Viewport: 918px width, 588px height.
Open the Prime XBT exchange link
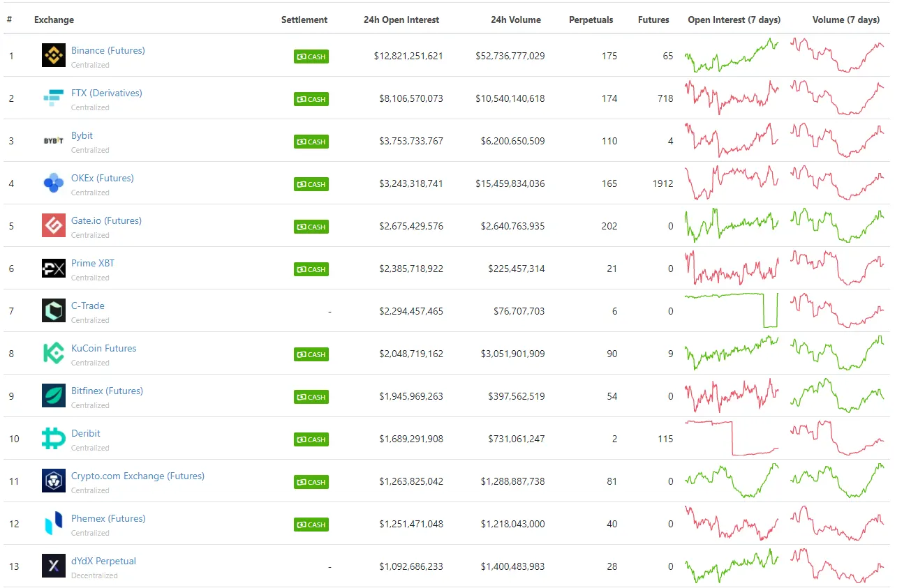click(x=93, y=263)
